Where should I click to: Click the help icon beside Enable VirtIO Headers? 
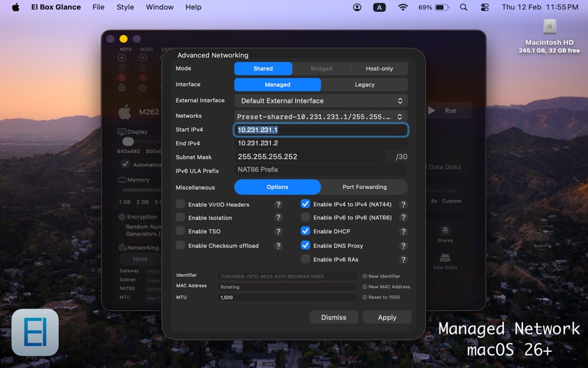tap(279, 204)
